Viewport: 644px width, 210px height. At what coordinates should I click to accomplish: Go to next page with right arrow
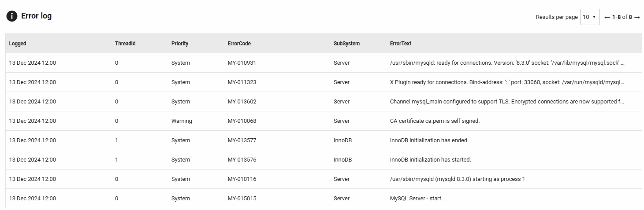click(x=637, y=17)
